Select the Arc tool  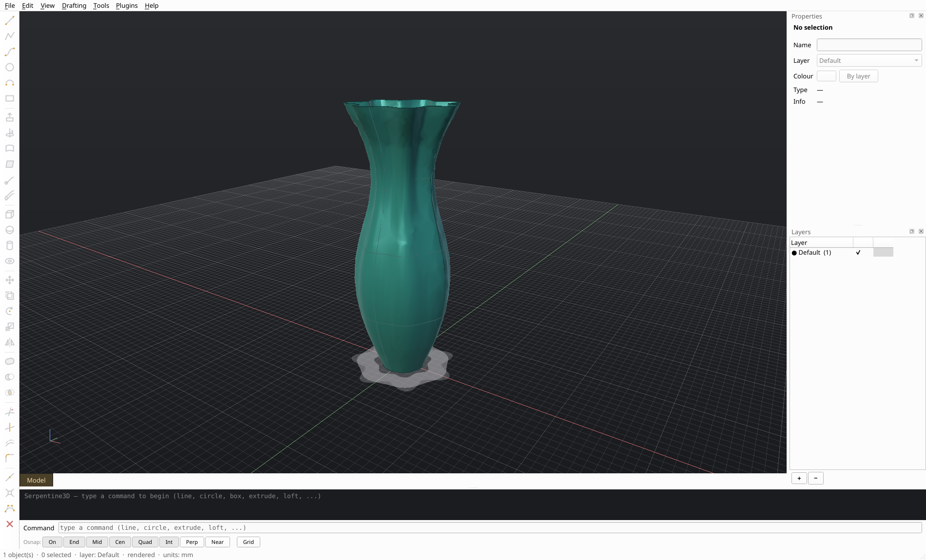tap(10, 83)
